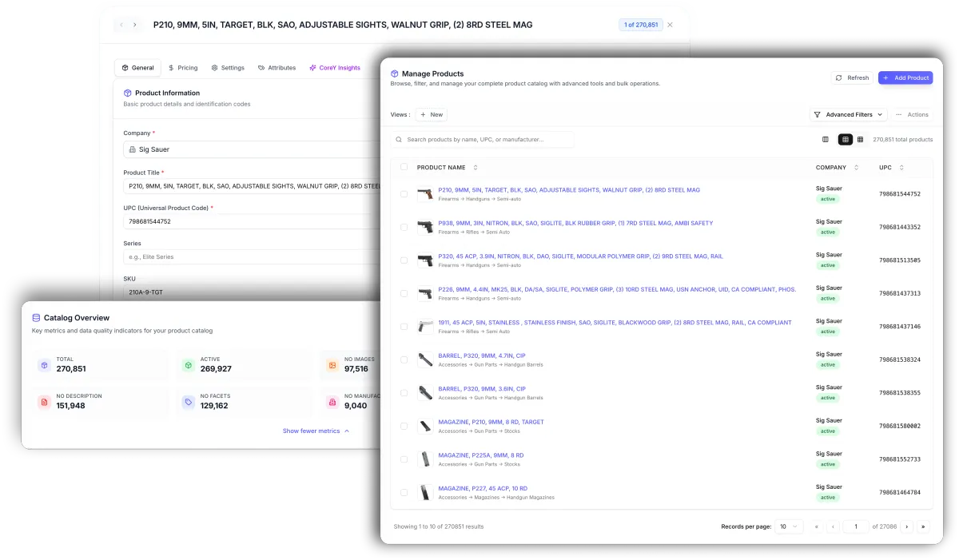
Task: Switch to grid view icon
Action: pyautogui.click(x=861, y=139)
